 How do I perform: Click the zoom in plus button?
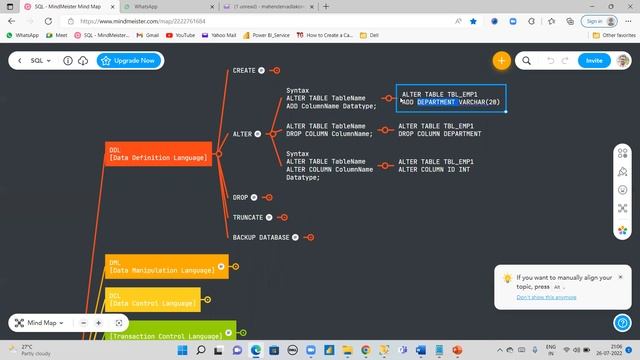98,323
